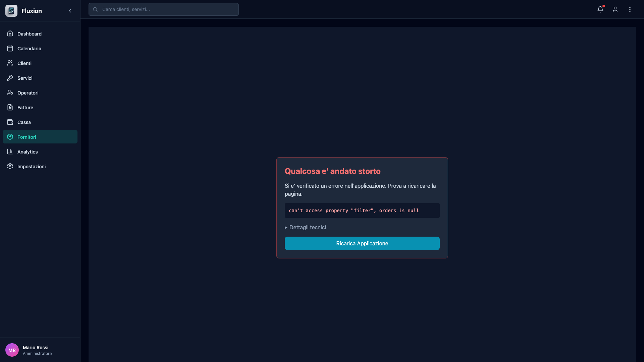The height and width of the screenshot is (362, 644).
Task: Click the Cassa wallet icon
Action: tap(10, 122)
